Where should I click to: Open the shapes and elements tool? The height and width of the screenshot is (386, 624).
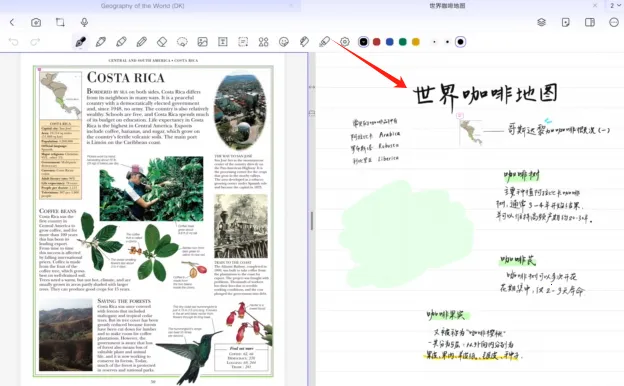tap(263, 42)
